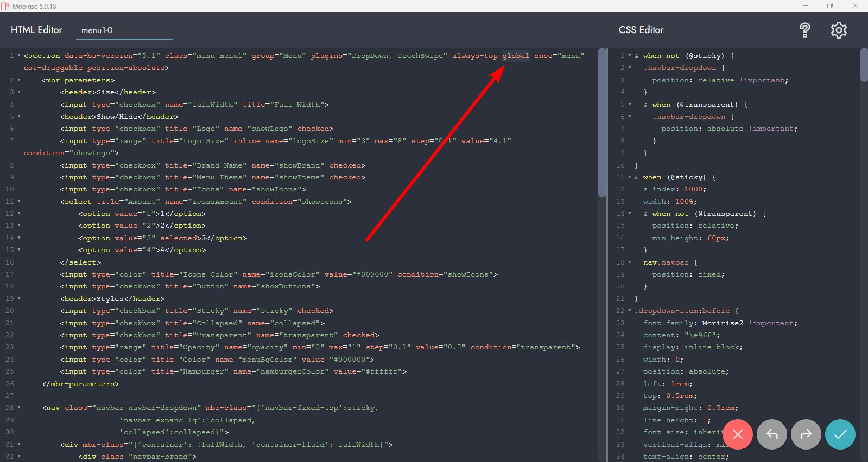This screenshot has width=868, height=462.
Task: Restore down the Mobirise window
Action: pyautogui.click(x=829, y=6)
